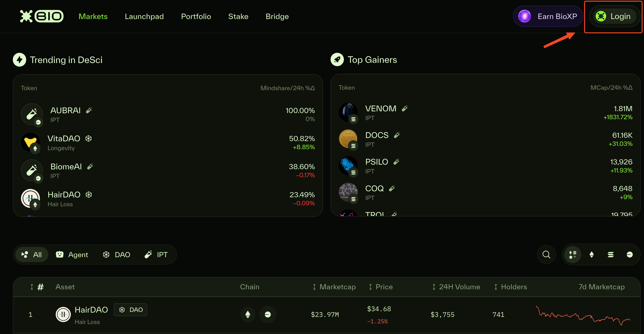The width and height of the screenshot is (644, 334).
Task: Click the Trending in DeSci lightning icon
Action: coord(20,60)
